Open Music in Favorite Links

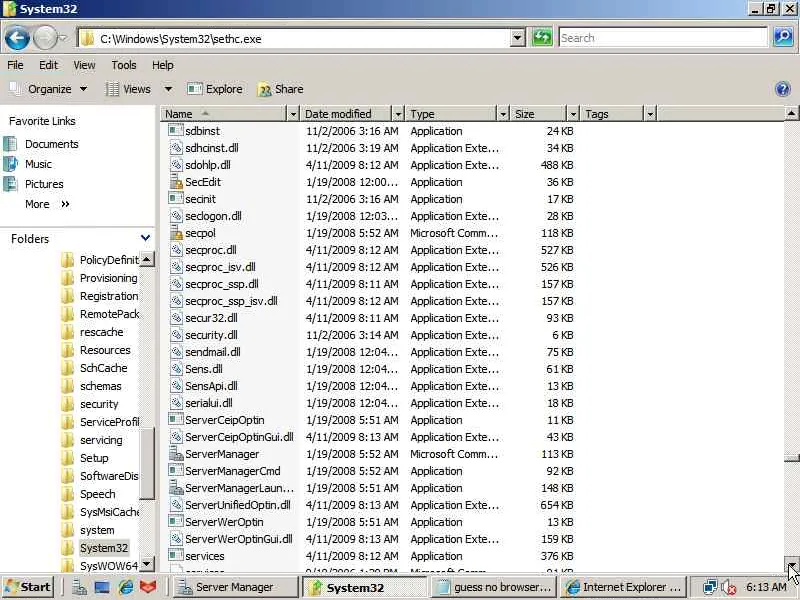tap(38, 164)
